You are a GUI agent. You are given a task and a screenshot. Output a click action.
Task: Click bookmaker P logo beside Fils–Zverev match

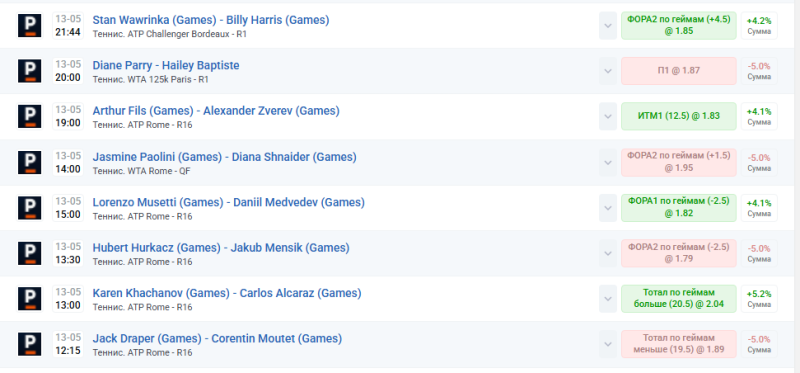[30, 116]
